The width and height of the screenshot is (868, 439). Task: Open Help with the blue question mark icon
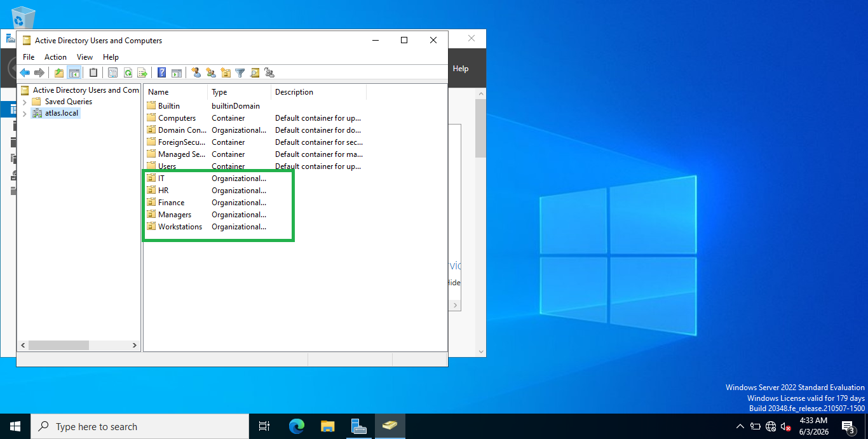pos(162,72)
